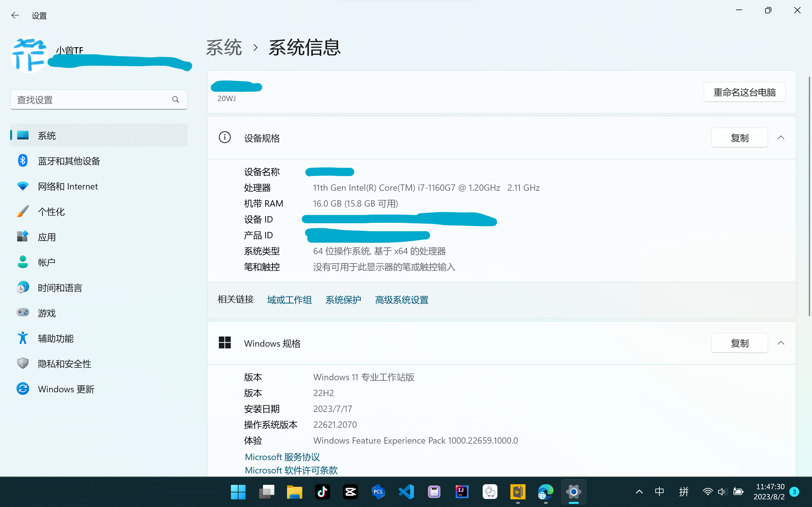Open the 游戏 gaming section
812x507 pixels.
(x=47, y=313)
